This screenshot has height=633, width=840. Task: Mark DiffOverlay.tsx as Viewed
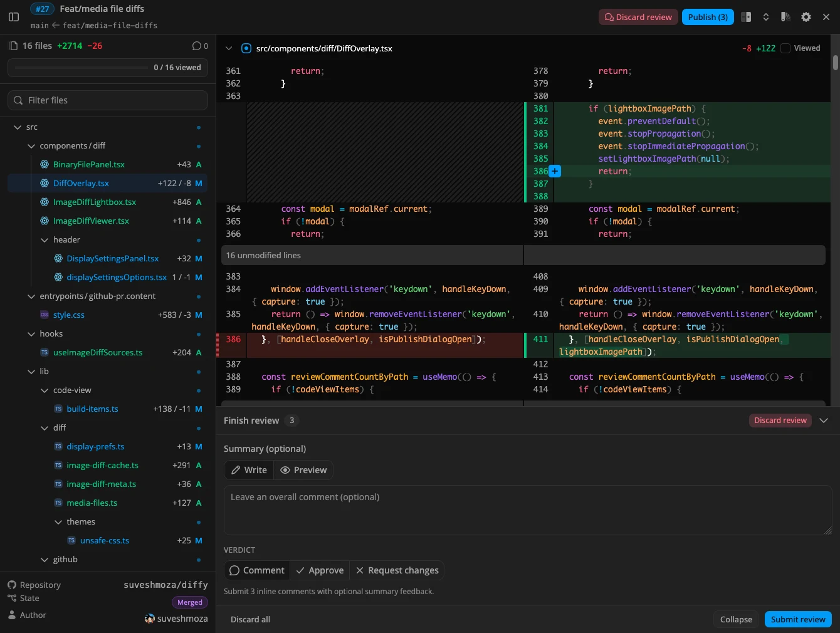tap(785, 48)
